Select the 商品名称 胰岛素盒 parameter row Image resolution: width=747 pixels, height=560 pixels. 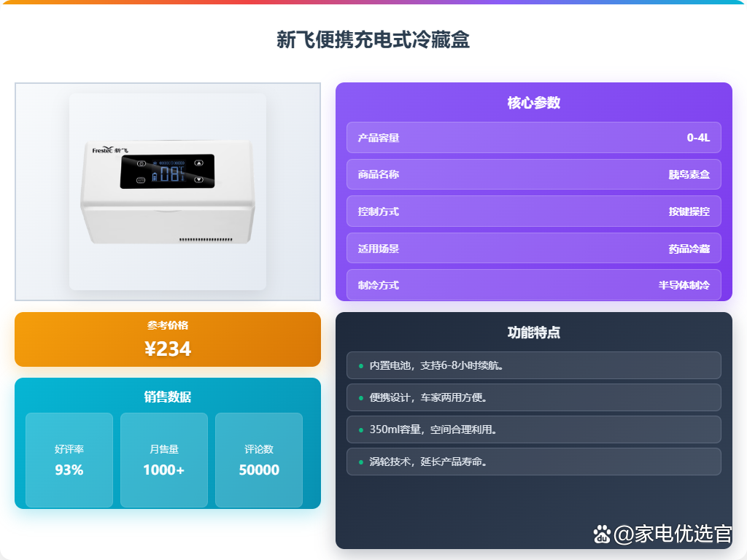pyautogui.click(x=533, y=174)
